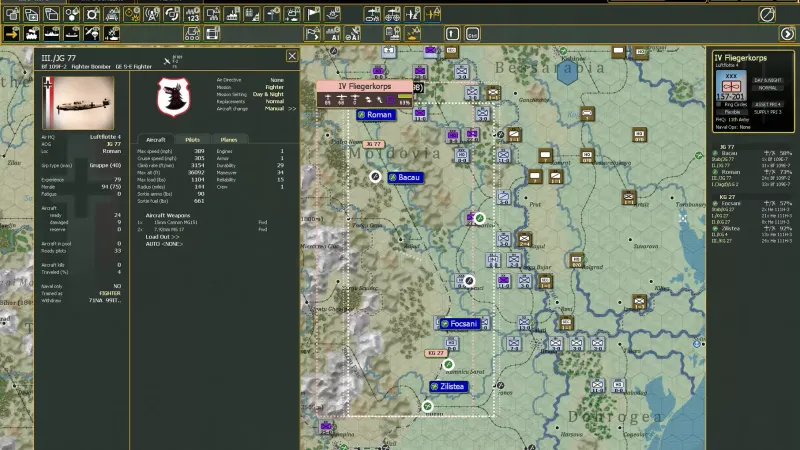Toggle the Naval only NO setting
Screen dimensions: 800x450
(x=117, y=285)
